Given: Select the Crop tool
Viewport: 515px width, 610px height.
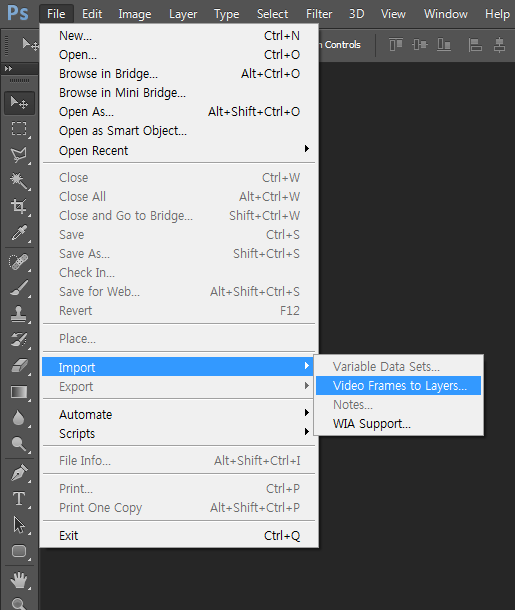Looking at the screenshot, I should [19, 206].
